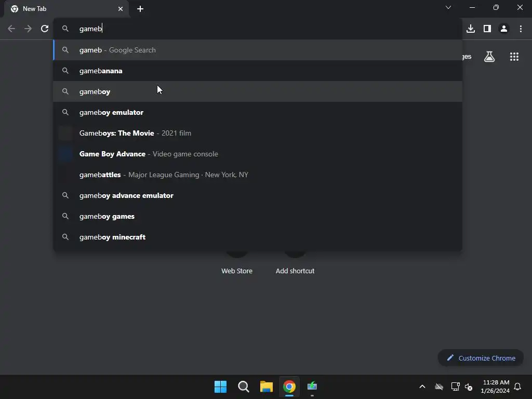The width and height of the screenshot is (532, 399).
Task: Open the Windows Start menu
Action: pos(220,387)
